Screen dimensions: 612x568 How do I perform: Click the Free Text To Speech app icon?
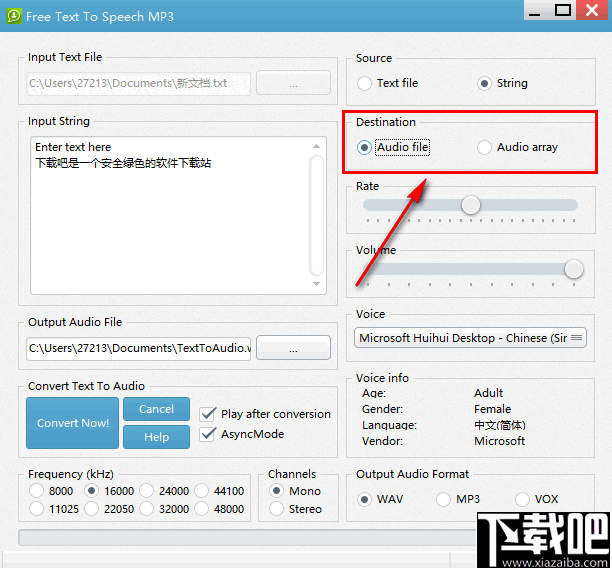(x=14, y=16)
